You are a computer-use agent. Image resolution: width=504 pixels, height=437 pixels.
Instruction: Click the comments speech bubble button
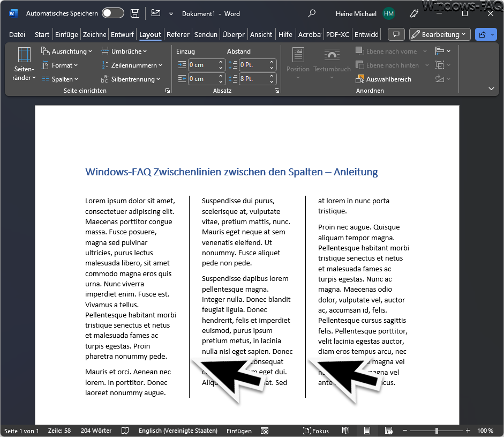396,34
